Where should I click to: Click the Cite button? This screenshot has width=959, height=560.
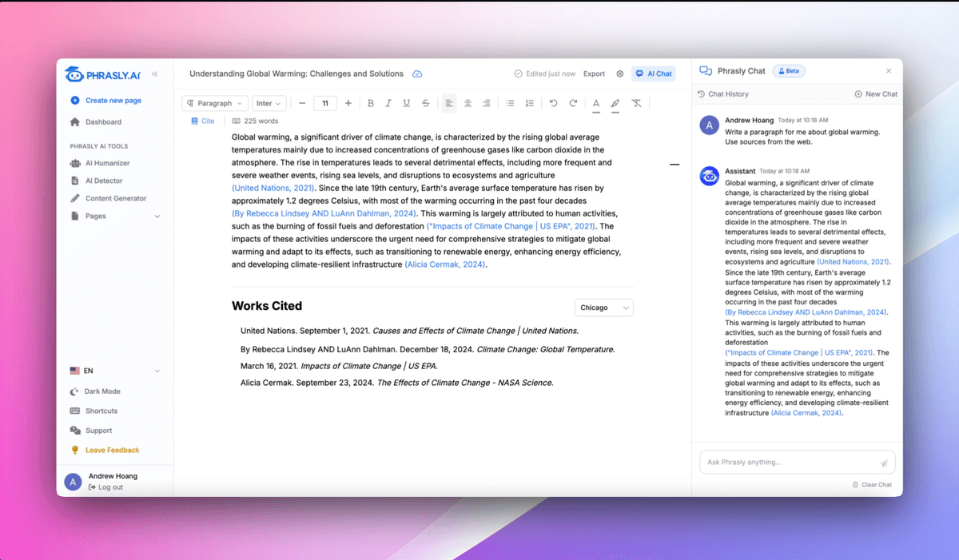(x=203, y=121)
